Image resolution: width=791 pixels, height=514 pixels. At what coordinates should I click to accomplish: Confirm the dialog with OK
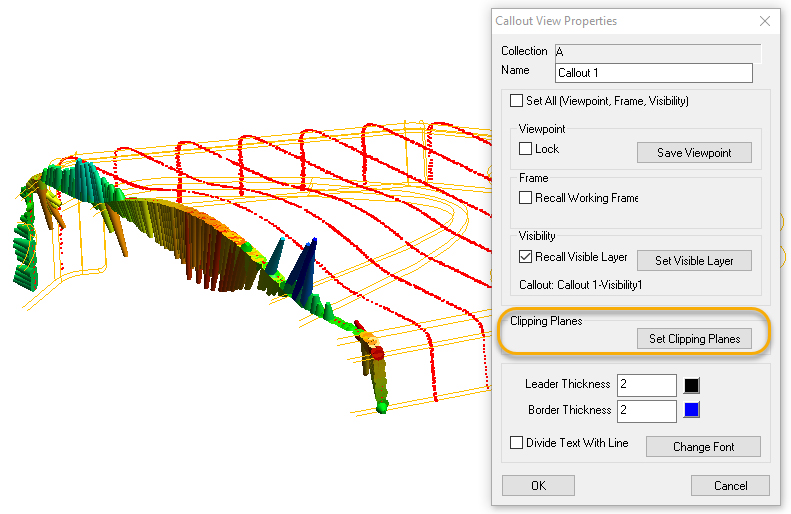538,485
